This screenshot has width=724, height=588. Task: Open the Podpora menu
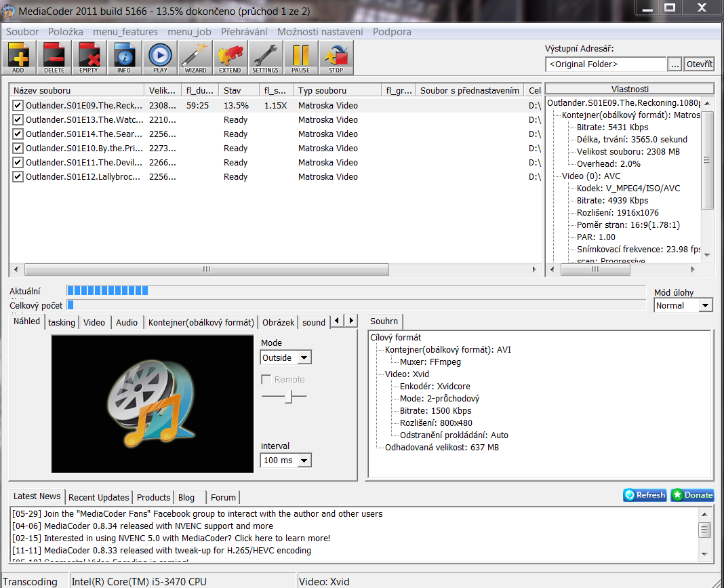click(392, 32)
